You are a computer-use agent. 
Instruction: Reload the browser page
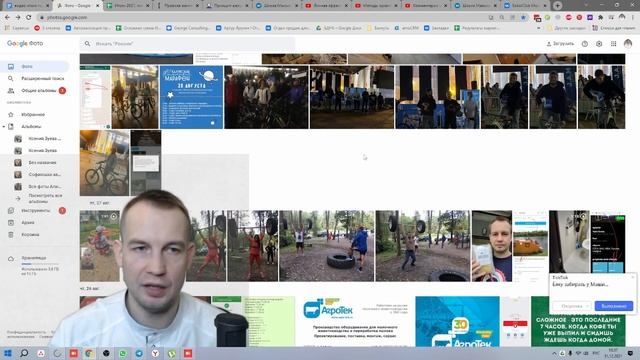coord(29,18)
